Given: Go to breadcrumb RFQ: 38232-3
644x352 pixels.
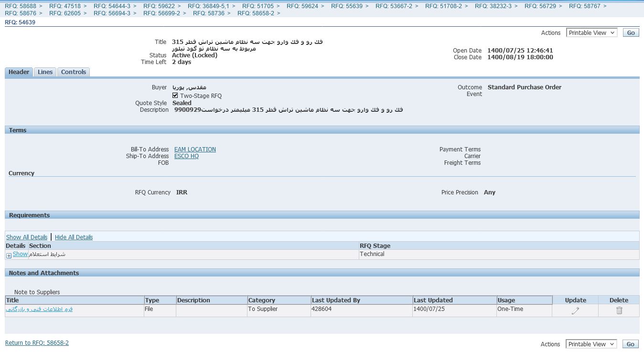Looking at the screenshot, I should click(493, 6).
